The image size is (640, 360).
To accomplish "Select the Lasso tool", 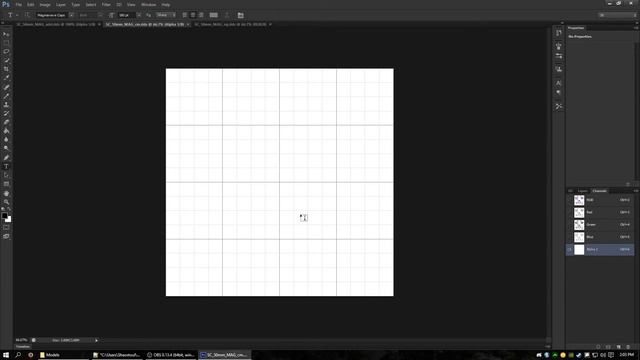I will (x=6, y=52).
